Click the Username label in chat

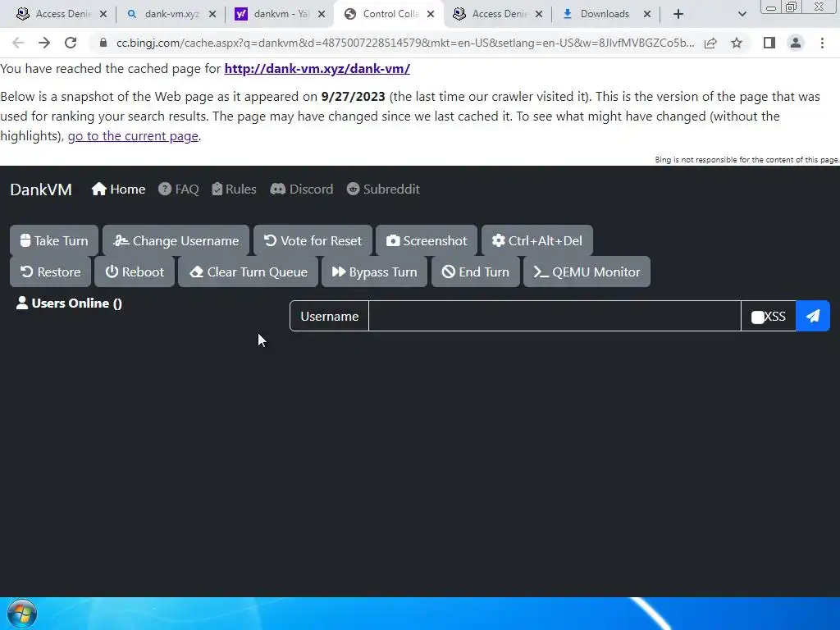(329, 316)
